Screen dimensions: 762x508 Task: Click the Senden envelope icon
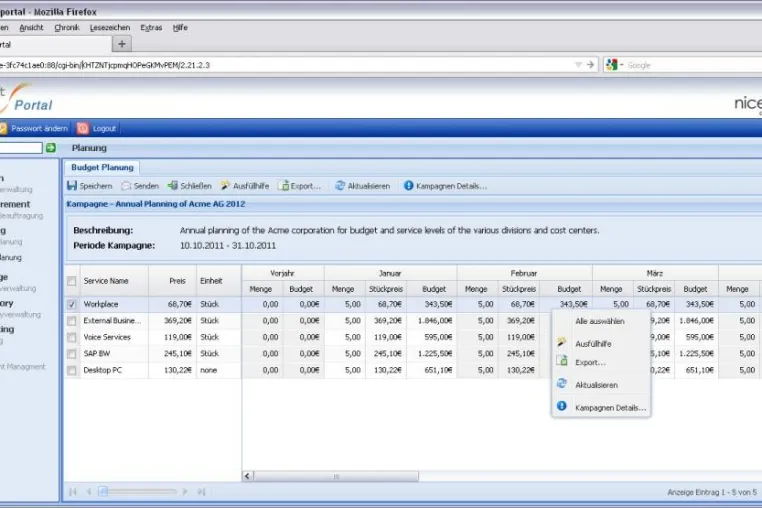tap(126, 186)
